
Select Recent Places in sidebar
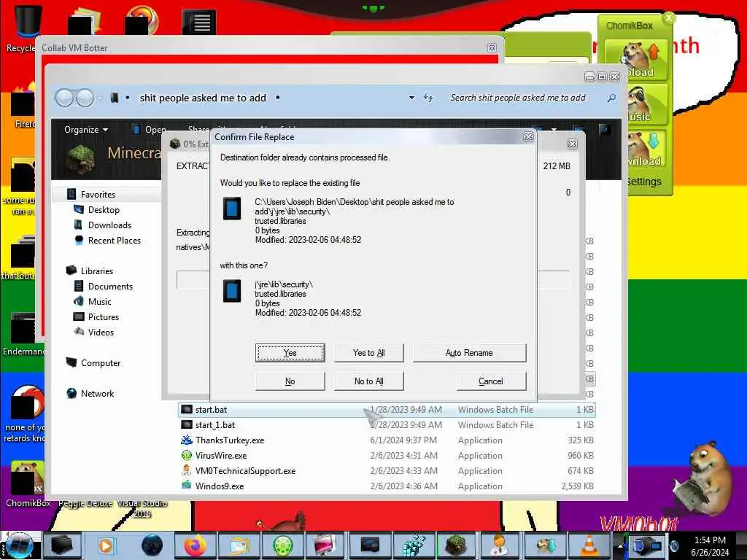click(115, 241)
